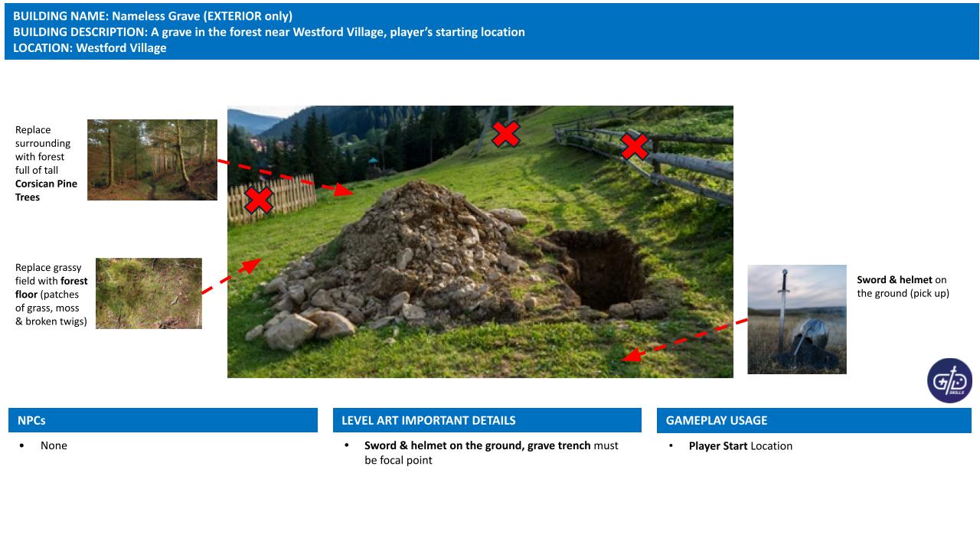
Task: Click the LEVEL ART IMPORTANT DETAILS header
Action: point(487,420)
